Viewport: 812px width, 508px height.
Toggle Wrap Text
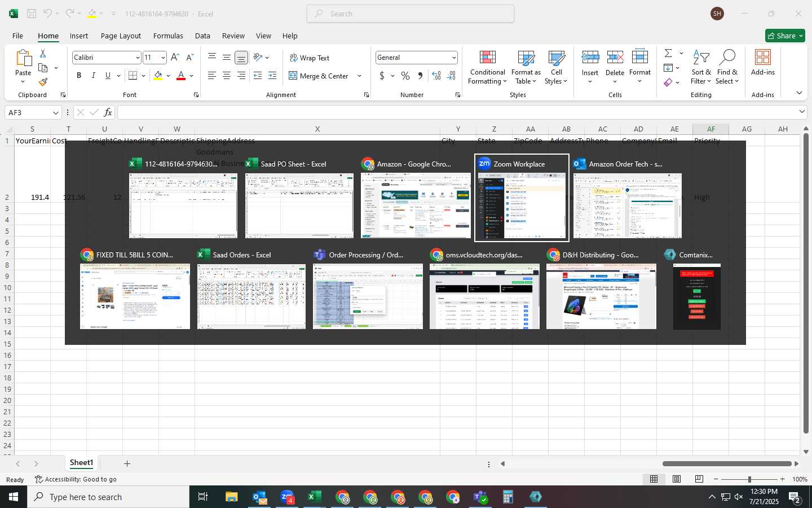point(309,58)
